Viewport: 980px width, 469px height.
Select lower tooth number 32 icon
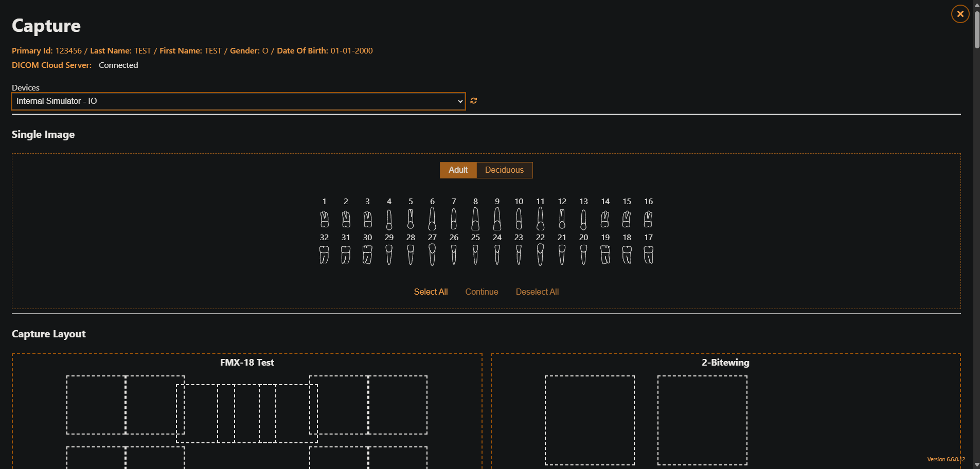pos(324,255)
